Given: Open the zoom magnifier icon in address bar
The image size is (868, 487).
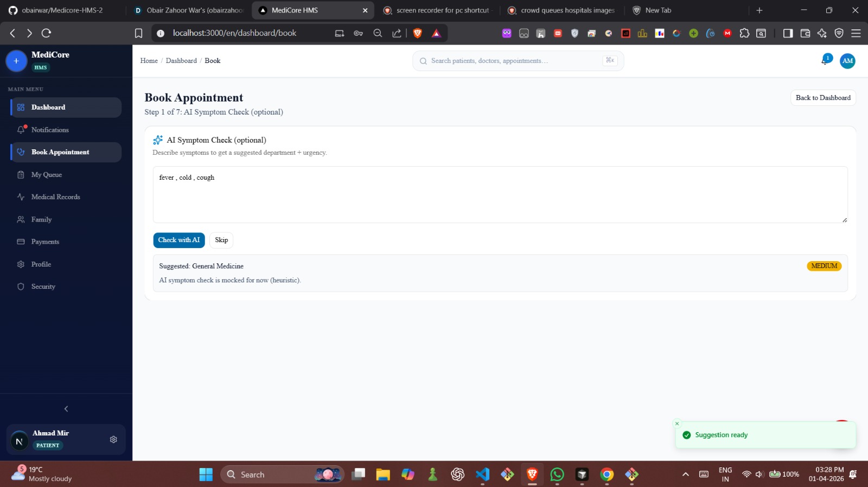Looking at the screenshot, I should point(378,33).
